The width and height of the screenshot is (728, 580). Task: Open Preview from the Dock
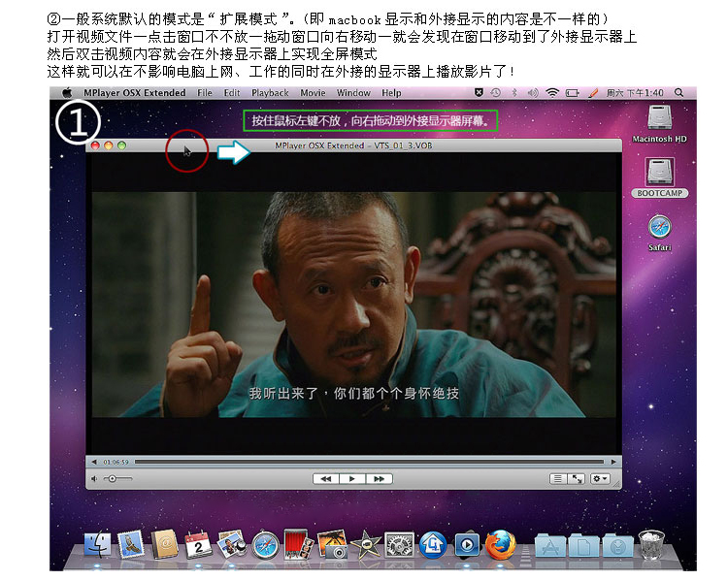point(232,544)
